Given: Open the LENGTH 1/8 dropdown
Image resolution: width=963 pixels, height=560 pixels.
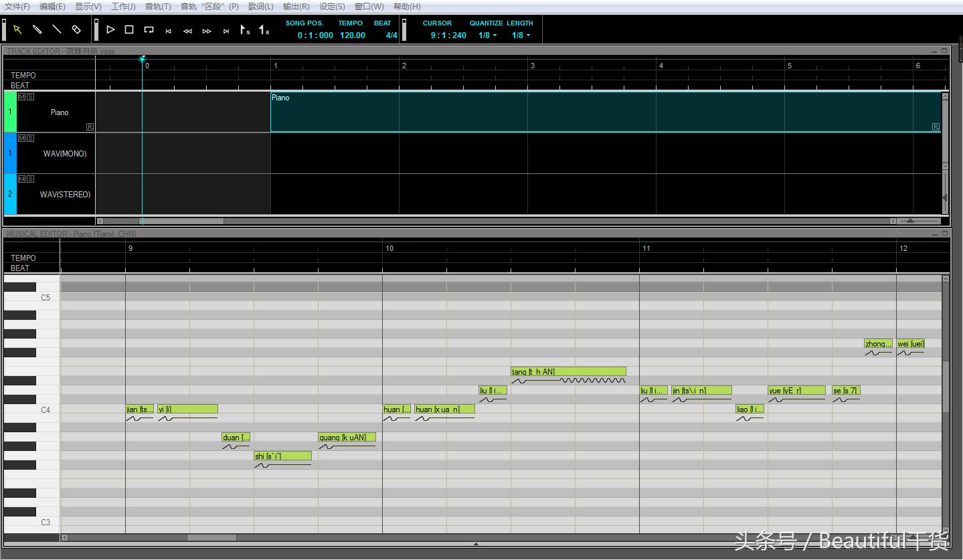Looking at the screenshot, I should click(521, 35).
